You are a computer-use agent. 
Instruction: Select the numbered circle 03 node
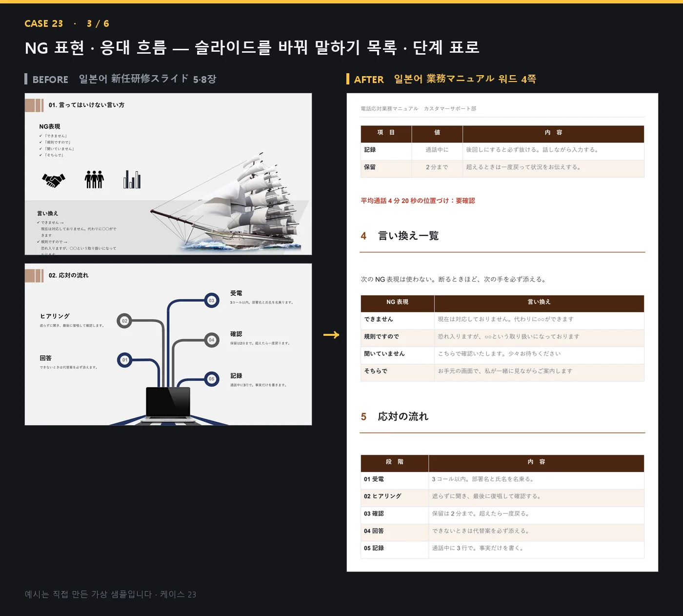pos(212,301)
